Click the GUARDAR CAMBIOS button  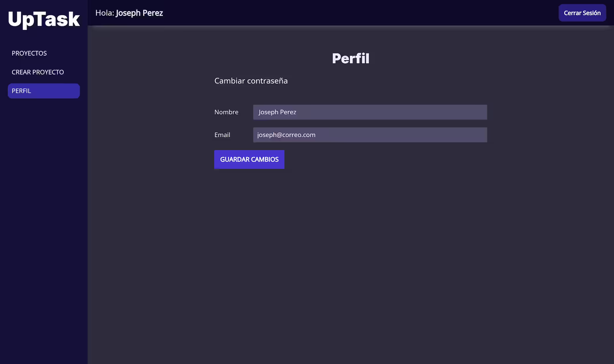click(x=249, y=159)
